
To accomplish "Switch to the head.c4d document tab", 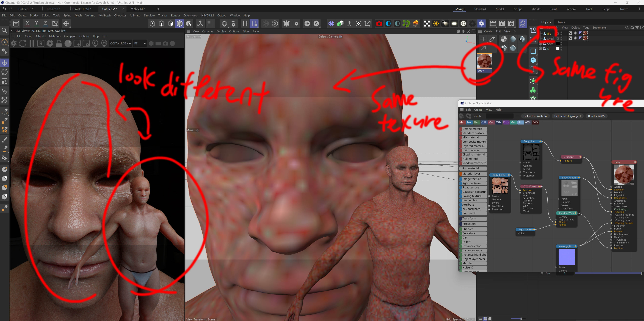I will click(54, 9).
